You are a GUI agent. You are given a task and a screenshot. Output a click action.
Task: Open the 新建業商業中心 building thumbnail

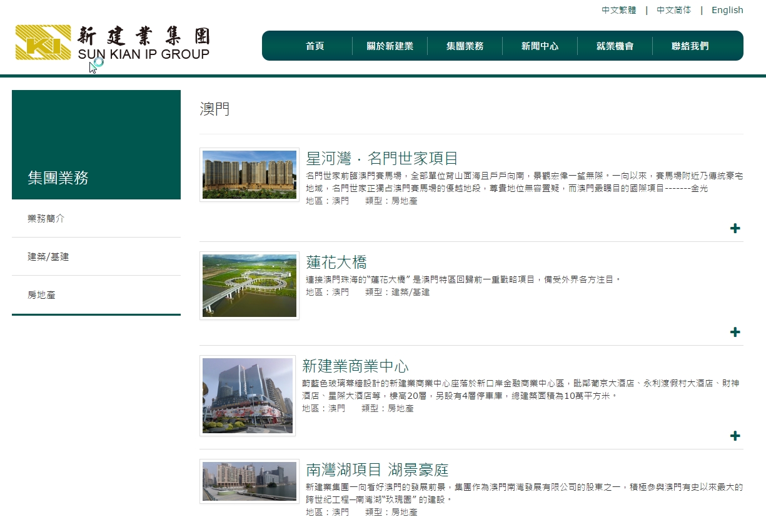pyautogui.click(x=248, y=396)
